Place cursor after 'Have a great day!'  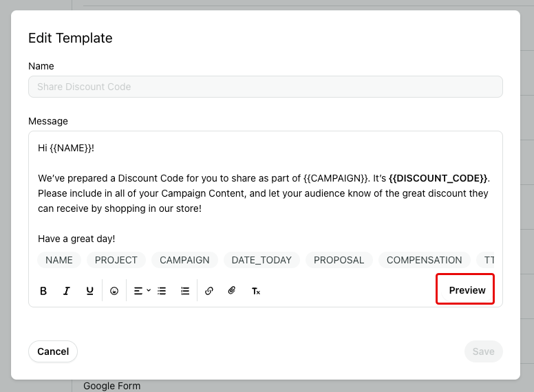[x=116, y=239]
